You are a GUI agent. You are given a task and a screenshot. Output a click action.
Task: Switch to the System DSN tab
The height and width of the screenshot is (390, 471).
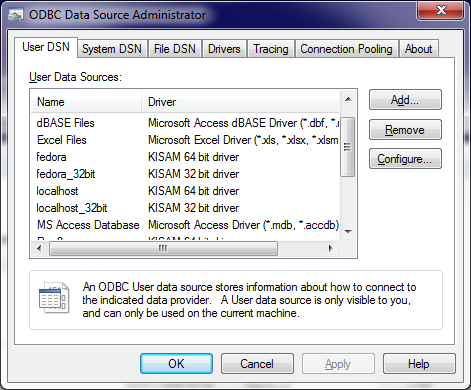(112, 49)
